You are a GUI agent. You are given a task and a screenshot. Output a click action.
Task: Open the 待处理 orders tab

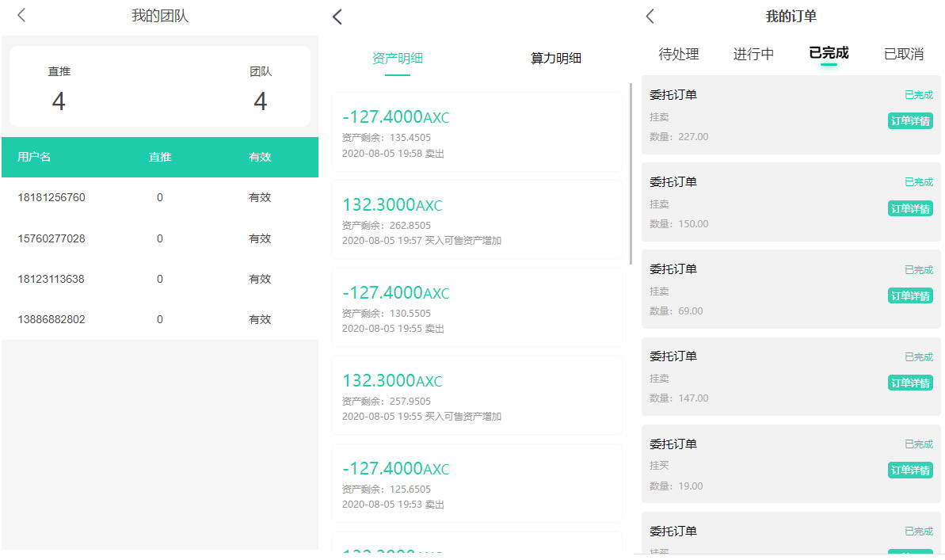click(x=679, y=54)
